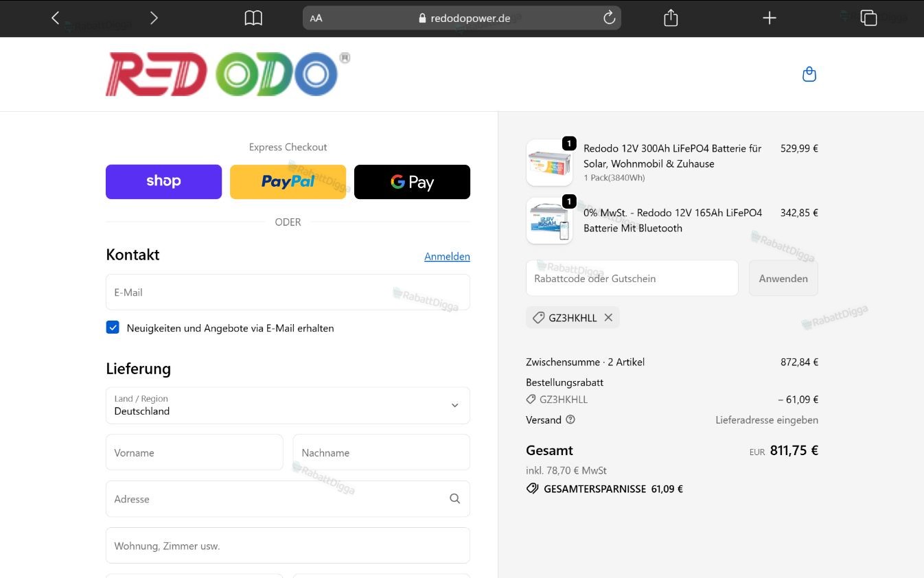Image resolution: width=924 pixels, height=578 pixels.
Task: Go forward with the Safari forward arrow
Action: point(154,18)
